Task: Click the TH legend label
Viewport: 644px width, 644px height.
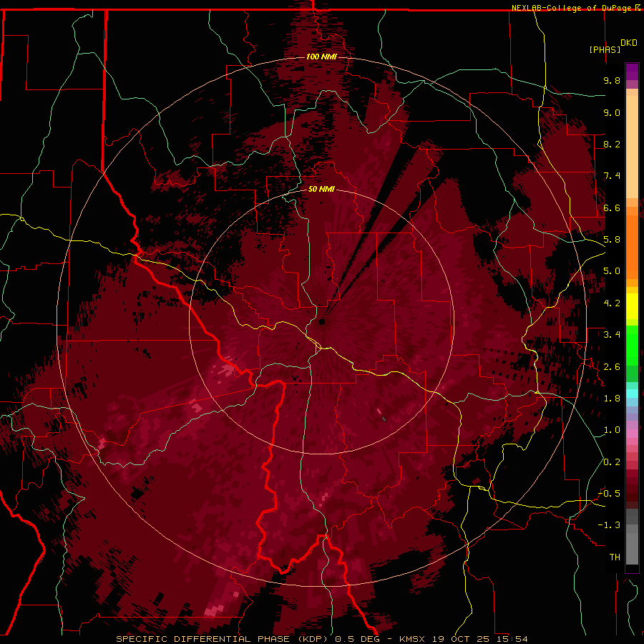Action: pyautogui.click(x=615, y=557)
